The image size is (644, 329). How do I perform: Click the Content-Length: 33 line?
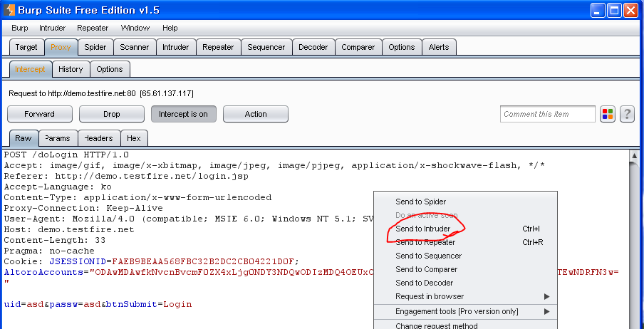click(55, 240)
